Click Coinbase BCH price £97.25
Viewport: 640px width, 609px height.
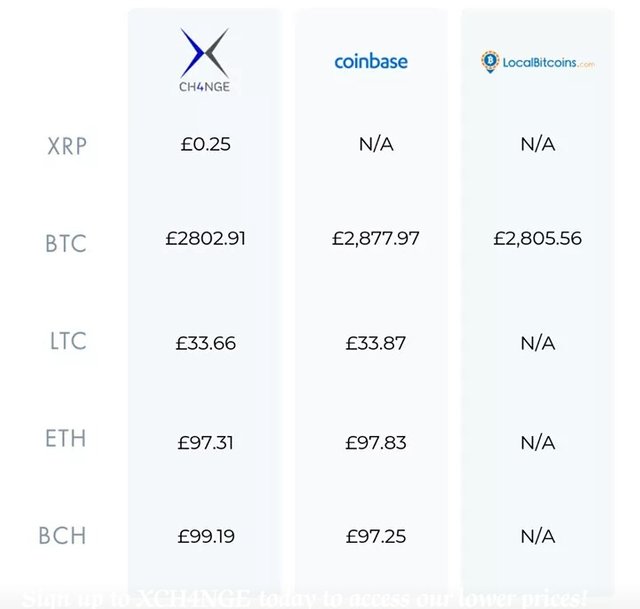point(376,536)
